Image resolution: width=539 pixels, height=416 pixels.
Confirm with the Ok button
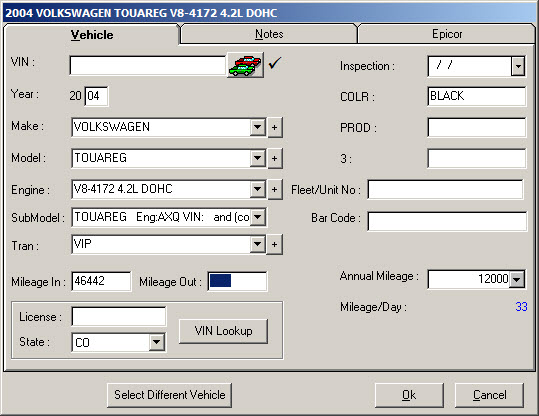409,395
